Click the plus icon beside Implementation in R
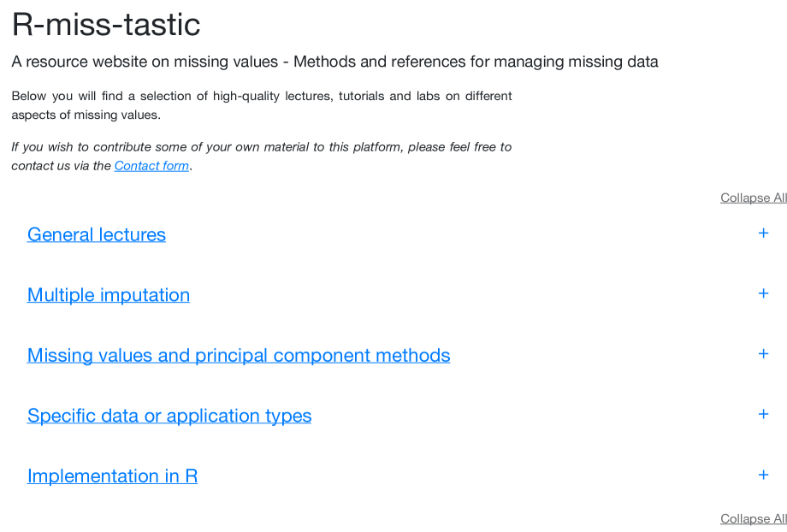This screenshot has width=787, height=532. (x=763, y=475)
